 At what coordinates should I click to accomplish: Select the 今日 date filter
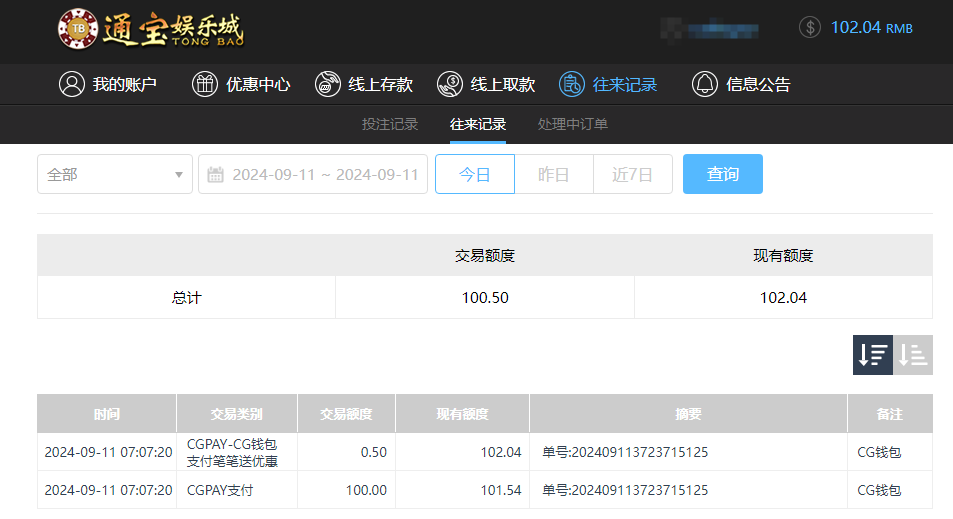click(474, 174)
